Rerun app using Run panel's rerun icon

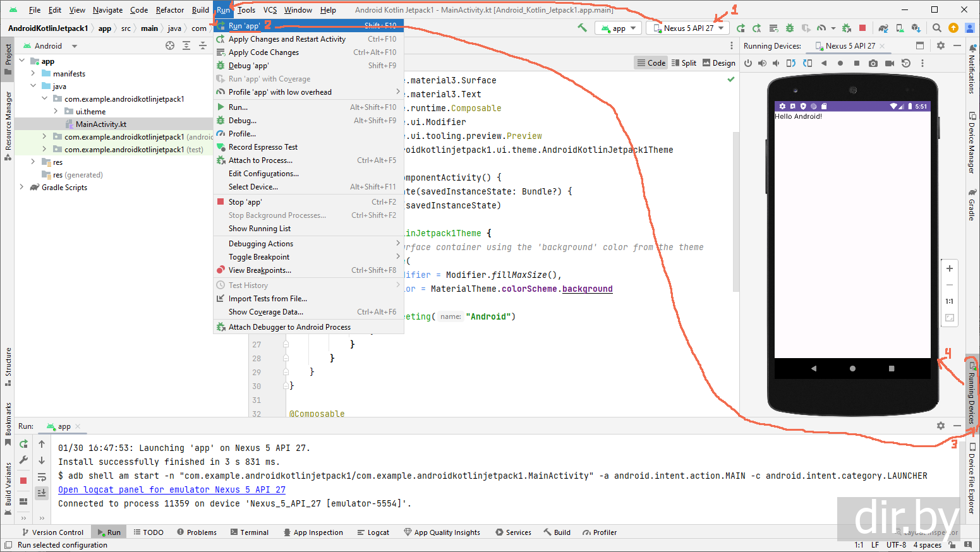coord(23,444)
